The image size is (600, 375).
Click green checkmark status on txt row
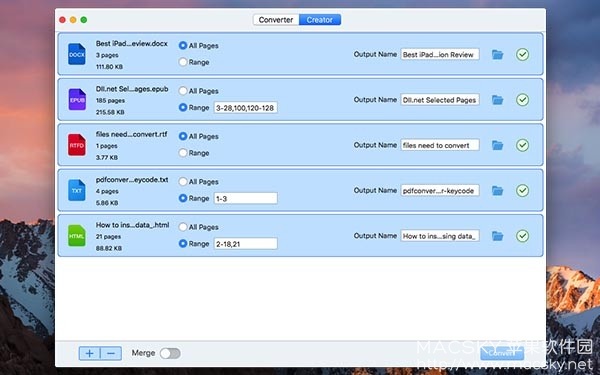coord(522,191)
